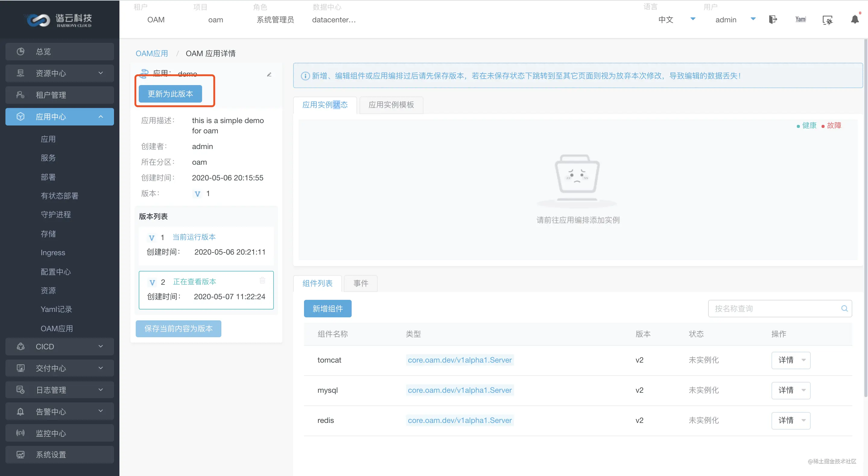Switch to 应用实例模板 tab
The image size is (868, 476).
click(x=391, y=105)
